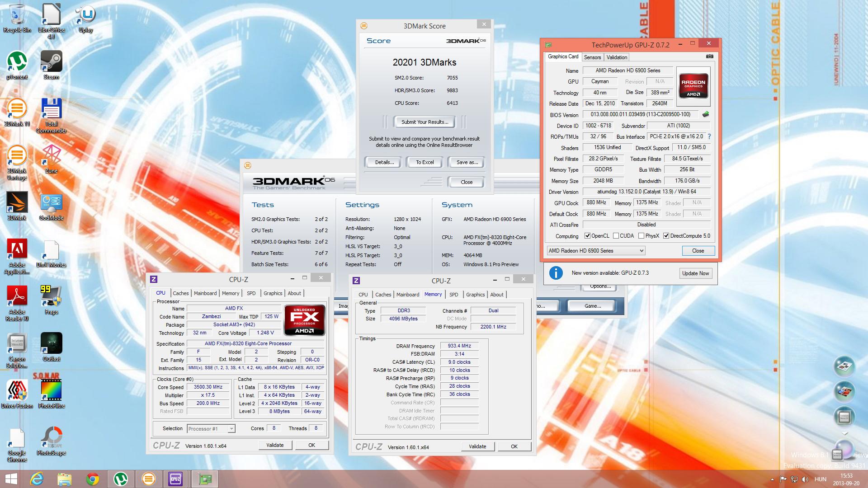This screenshot has width=868, height=488.
Task: Open the Uplay desktop icon
Action: click(85, 18)
